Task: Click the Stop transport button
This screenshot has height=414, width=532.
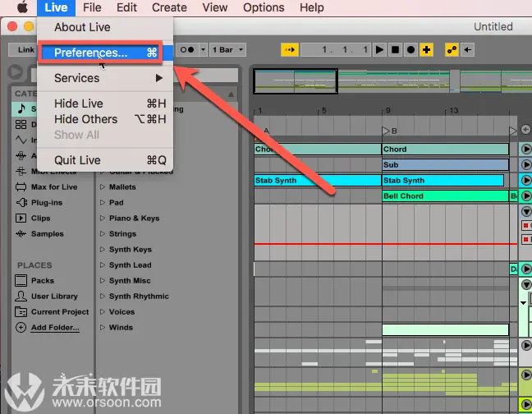Action: pos(395,50)
